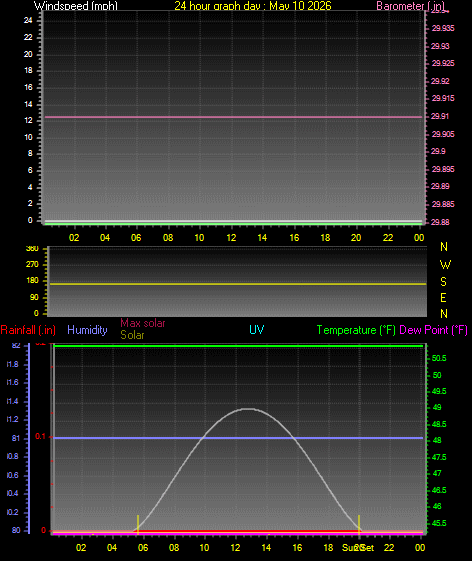This screenshot has height=561, width=472.
Task: Click the red rainfall baseline on bottom graph
Action: pyautogui.click(x=247, y=531)
